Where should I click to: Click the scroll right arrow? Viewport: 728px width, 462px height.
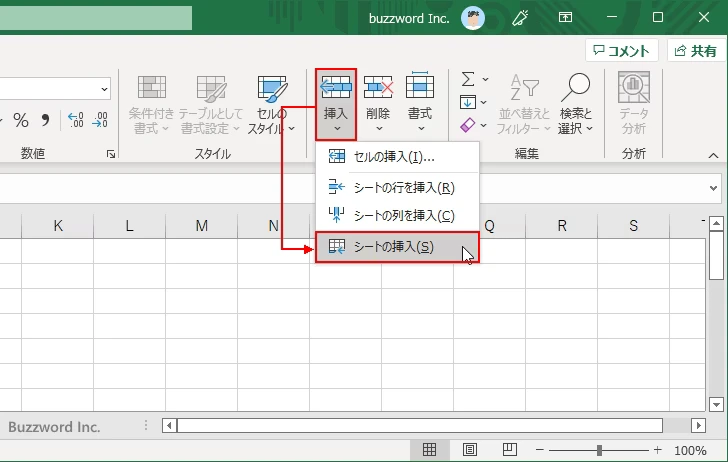tap(698, 425)
